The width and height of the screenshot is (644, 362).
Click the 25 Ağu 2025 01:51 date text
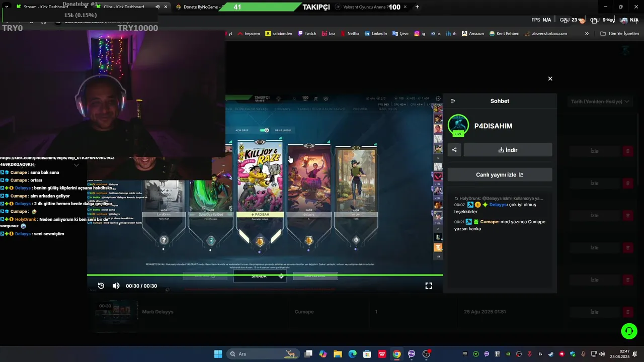tap(485, 312)
